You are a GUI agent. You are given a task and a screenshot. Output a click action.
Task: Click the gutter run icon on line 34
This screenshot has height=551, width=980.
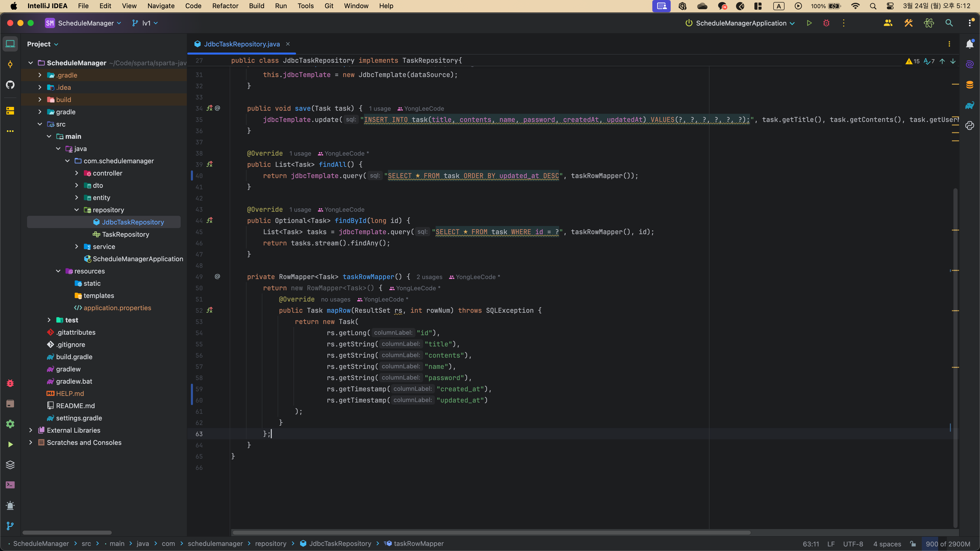pyautogui.click(x=210, y=108)
